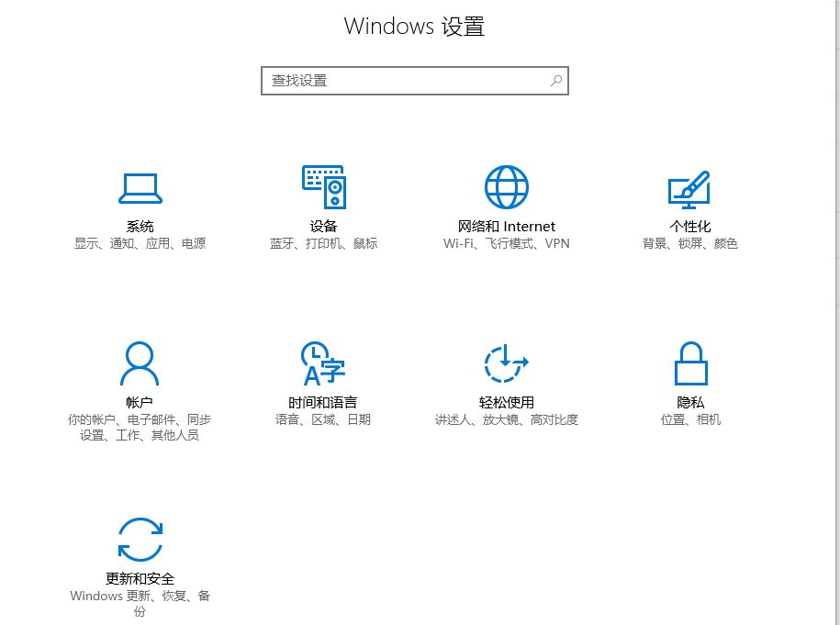Image resolution: width=840 pixels, height=625 pixels.
Task: Open the 网络和 Internet globe icon
Action: point(506,187)
